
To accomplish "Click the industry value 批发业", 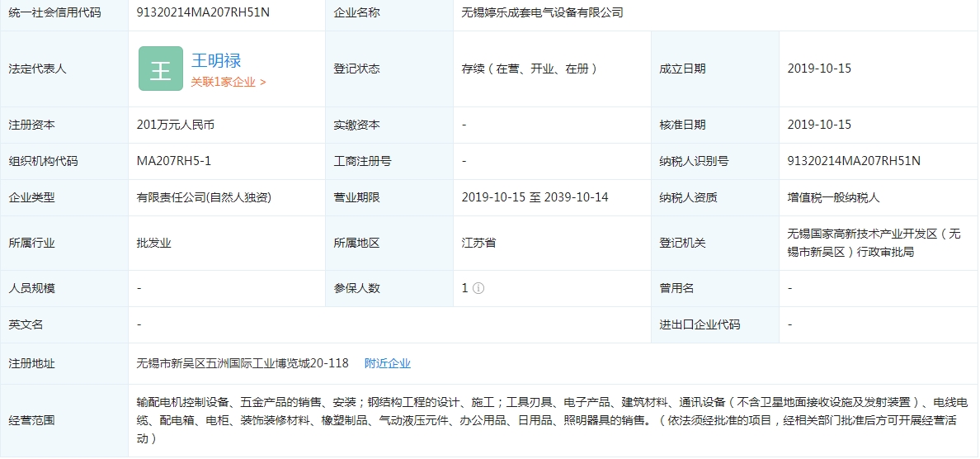I will [x=154, y=244].
